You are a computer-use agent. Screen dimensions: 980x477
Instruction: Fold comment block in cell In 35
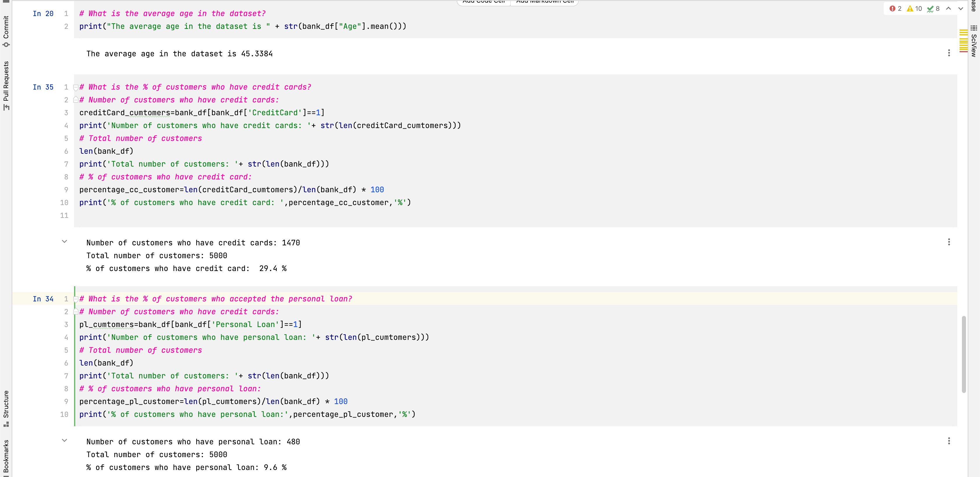[x=76, y=88]
